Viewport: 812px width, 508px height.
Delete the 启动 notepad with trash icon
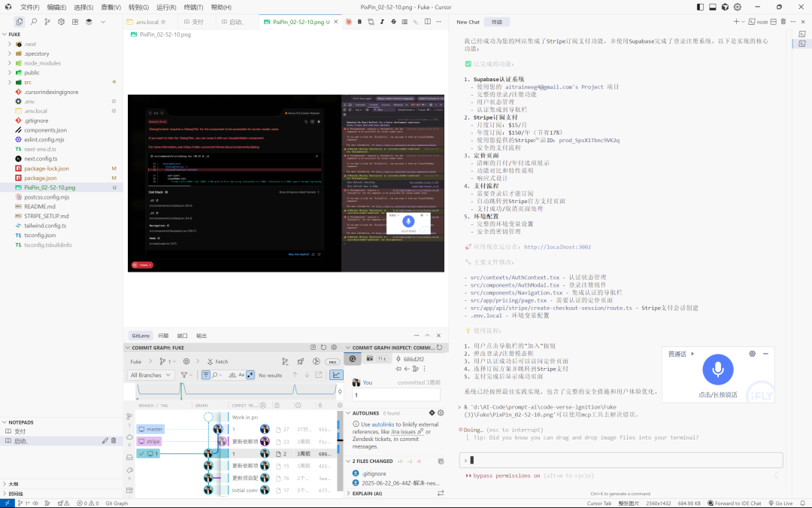coord(114,440)
